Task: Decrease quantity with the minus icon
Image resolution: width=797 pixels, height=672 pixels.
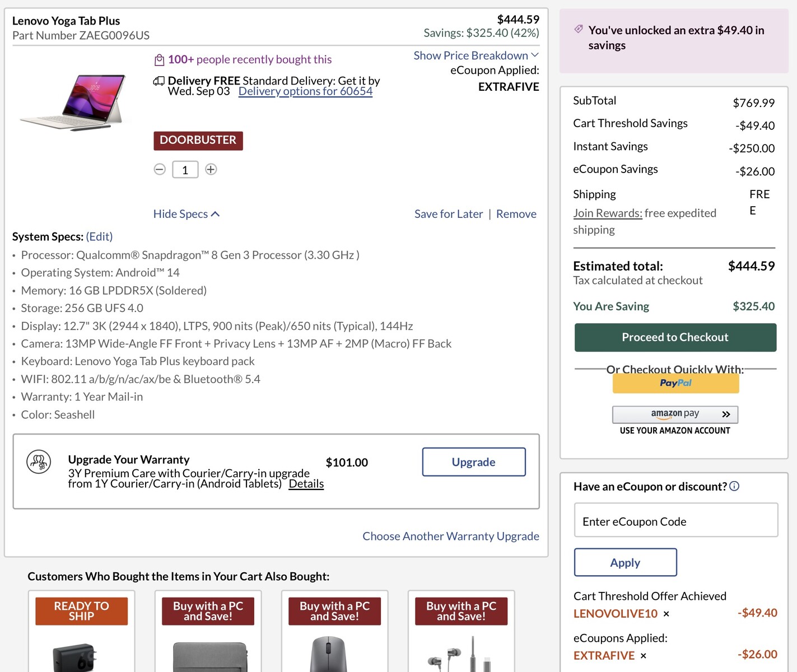Action: pos(160,169)
